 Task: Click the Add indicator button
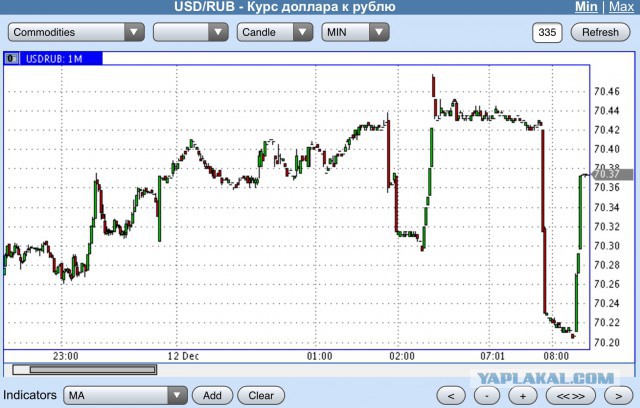[212, 395]
